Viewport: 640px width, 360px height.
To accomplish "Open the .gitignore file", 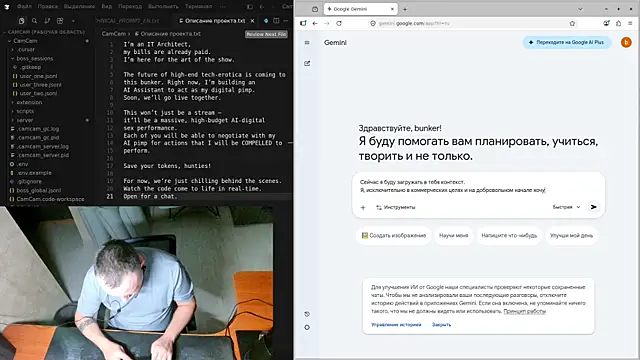I will click(x=29, y=182).
